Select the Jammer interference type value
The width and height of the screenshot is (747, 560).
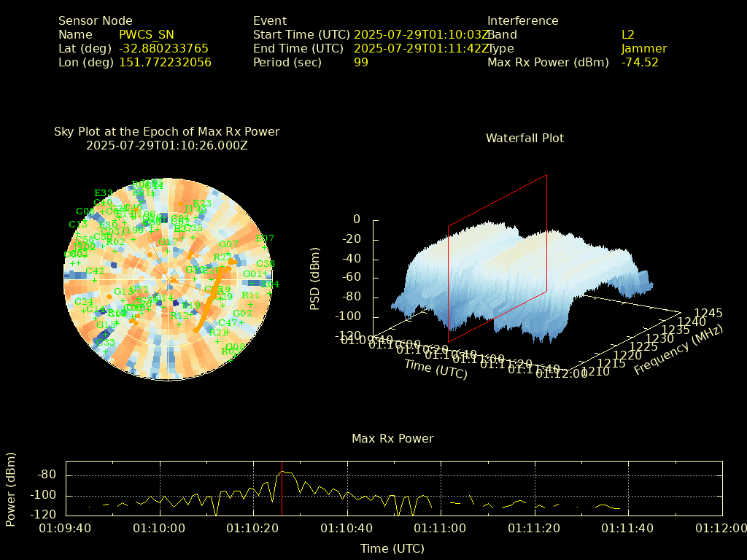pos(644,49)
